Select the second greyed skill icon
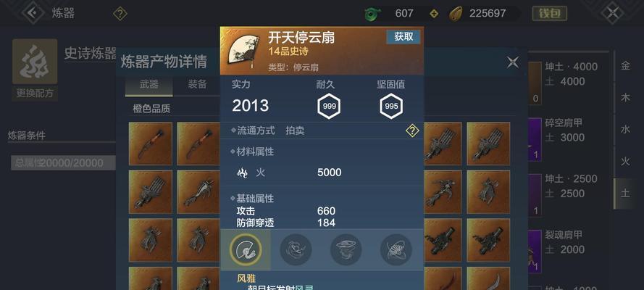Screen dimensions: 644x290 (x=296, y=249)
